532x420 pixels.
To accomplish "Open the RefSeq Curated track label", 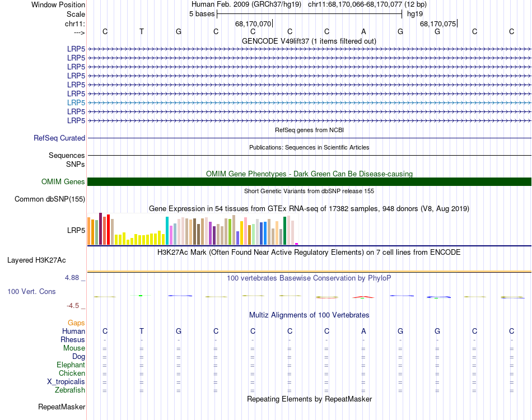I will point(59,138).
